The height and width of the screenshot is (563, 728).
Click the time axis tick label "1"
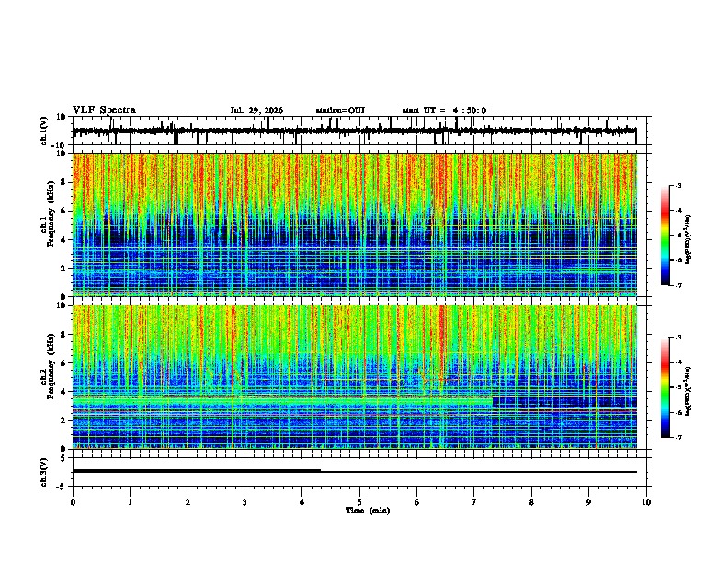pos(130,502)
